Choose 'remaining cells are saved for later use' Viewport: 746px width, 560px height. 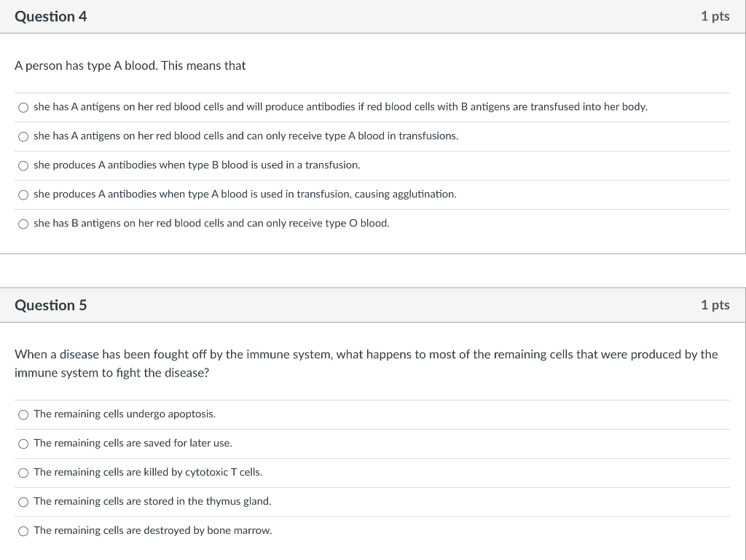tap(23, 444)
